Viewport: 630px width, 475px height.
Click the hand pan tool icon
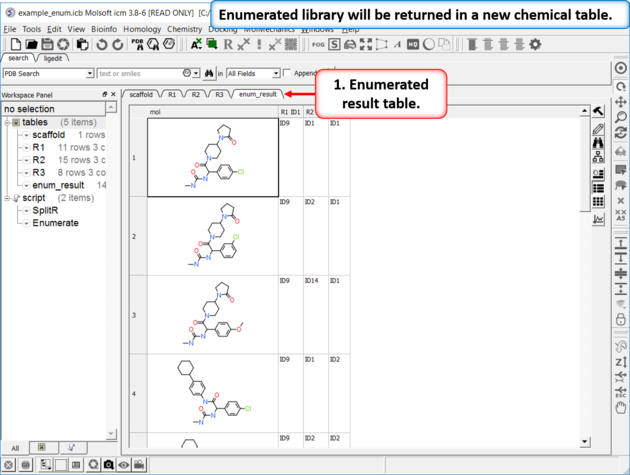622,407
